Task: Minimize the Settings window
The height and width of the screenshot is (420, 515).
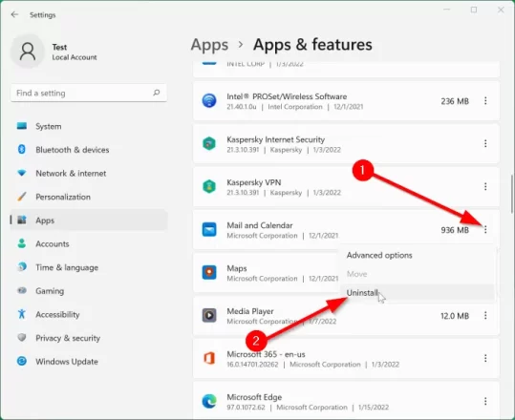Action: coord(447,10)
